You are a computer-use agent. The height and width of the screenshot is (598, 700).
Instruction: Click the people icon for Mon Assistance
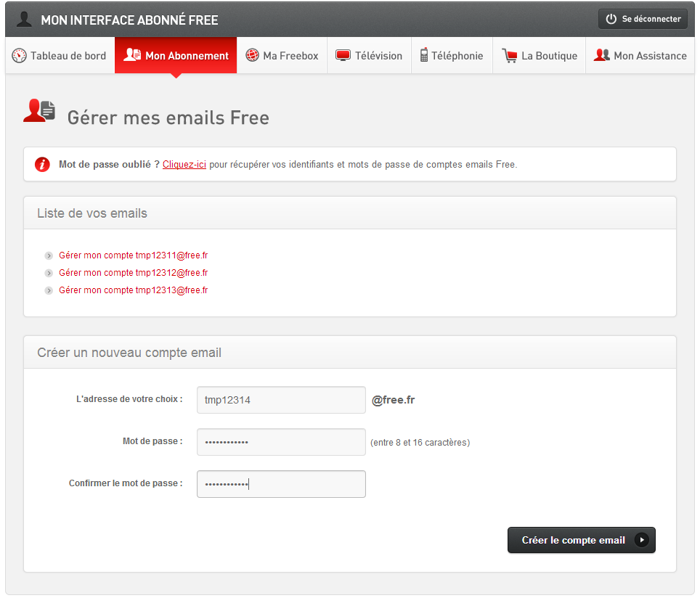(601, 56)
